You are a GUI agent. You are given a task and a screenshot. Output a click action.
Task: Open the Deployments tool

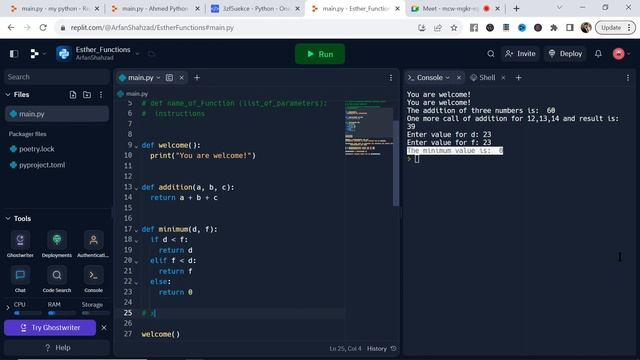[x=57, y=244]
